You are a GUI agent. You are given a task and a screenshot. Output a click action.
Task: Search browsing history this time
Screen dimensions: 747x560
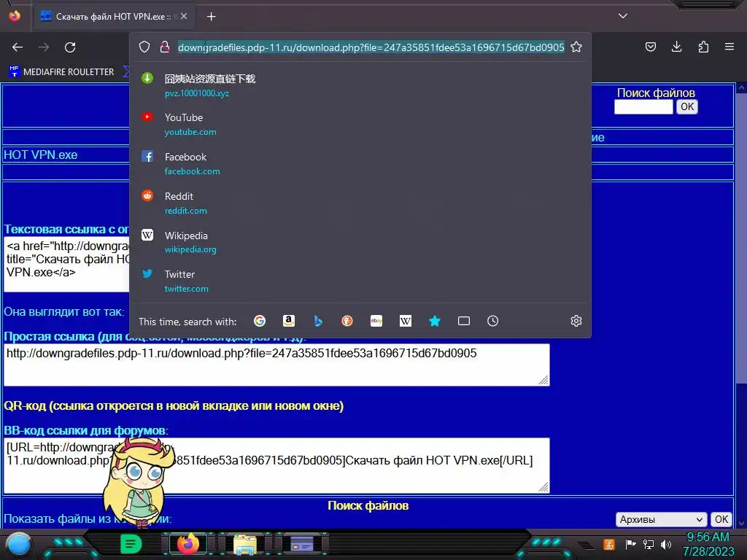pyautogui.click(x=492, y=321)
